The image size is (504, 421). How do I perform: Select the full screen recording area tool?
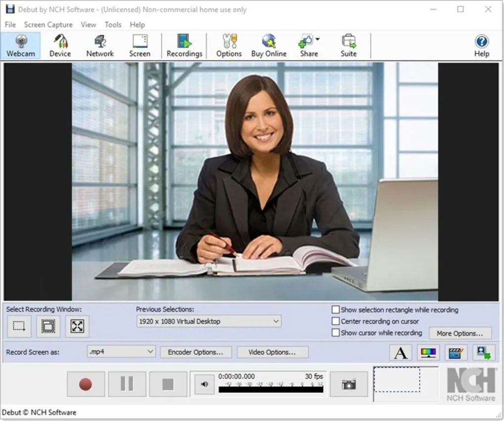[x=77, y=326]
